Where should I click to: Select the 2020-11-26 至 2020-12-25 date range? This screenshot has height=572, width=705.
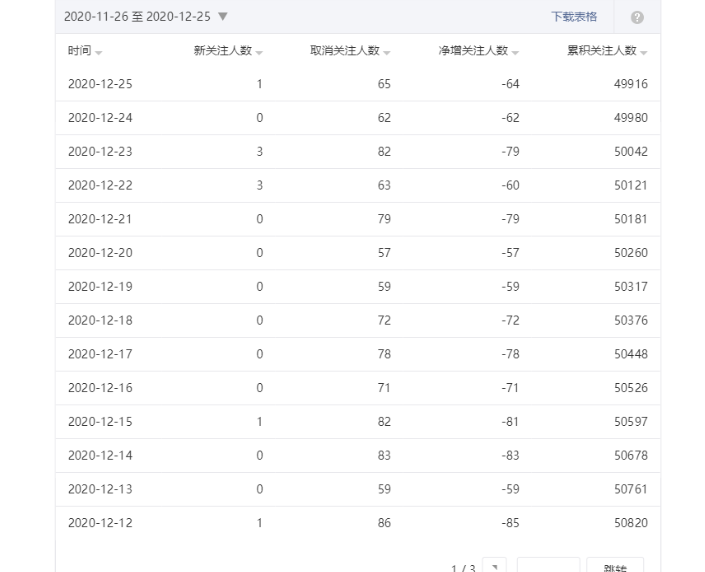(137, 17)
